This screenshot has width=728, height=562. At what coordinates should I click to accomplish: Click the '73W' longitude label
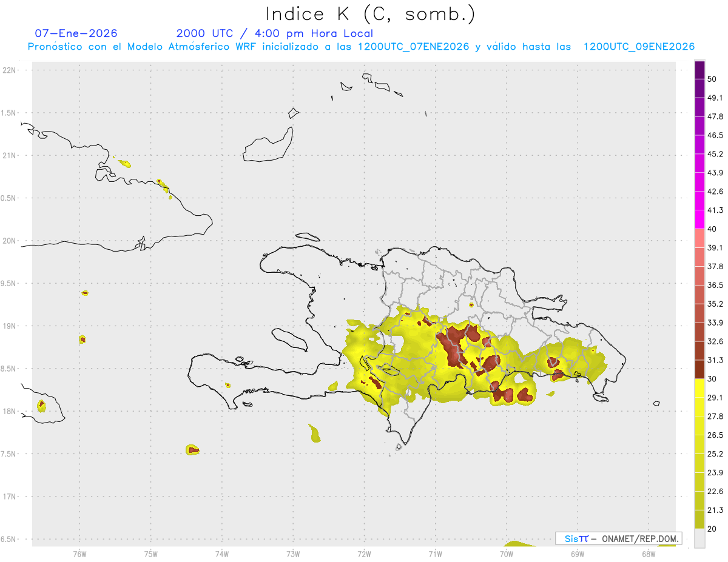(x=293, y=554)
